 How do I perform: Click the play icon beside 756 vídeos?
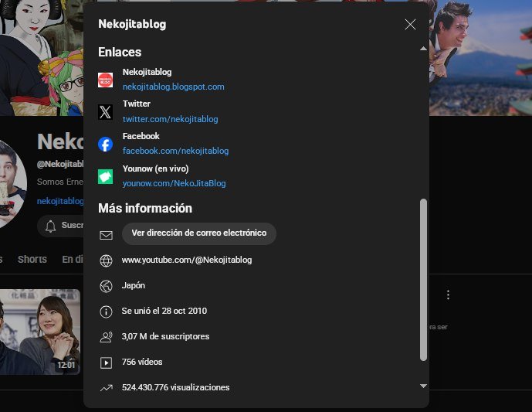107,363
